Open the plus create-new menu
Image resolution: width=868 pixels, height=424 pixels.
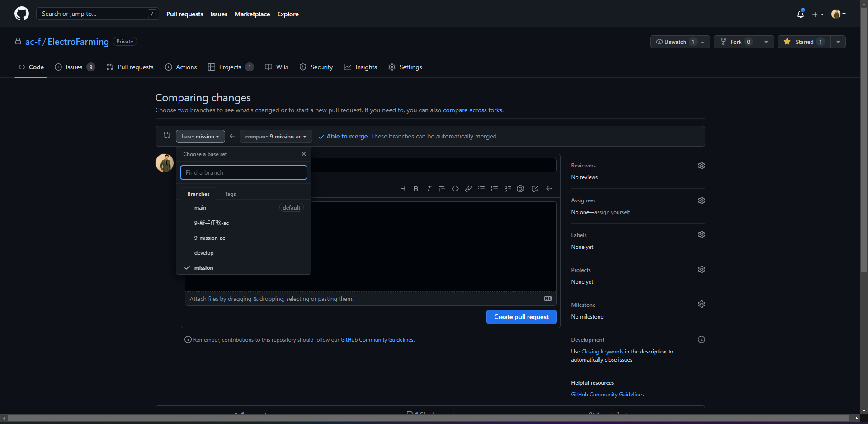(818, 14)
